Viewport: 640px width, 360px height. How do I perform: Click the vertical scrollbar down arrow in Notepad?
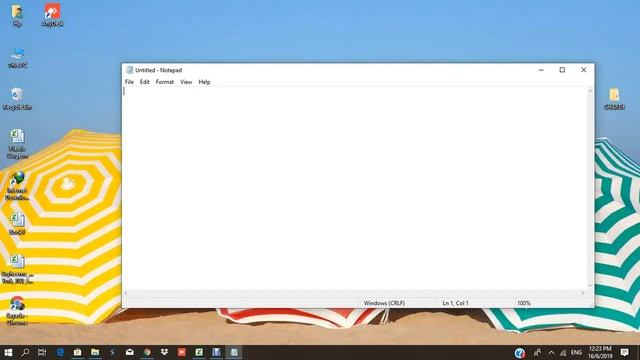coord(590,286)
